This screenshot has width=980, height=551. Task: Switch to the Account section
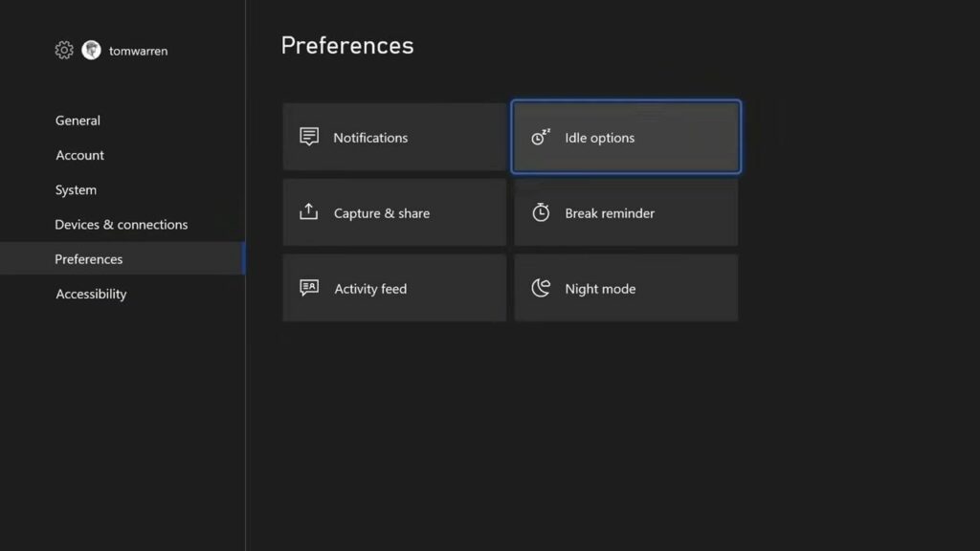pos(79,155)
